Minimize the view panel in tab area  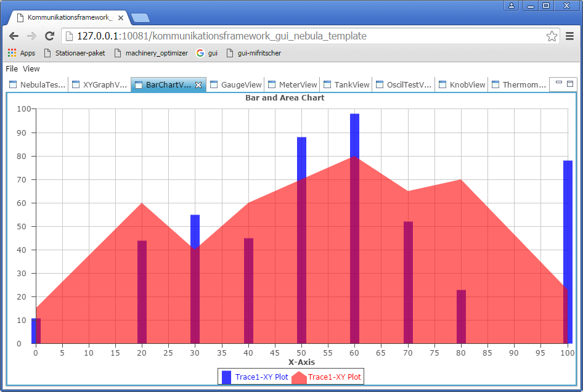pyautogui.click(x=559, y=83)
